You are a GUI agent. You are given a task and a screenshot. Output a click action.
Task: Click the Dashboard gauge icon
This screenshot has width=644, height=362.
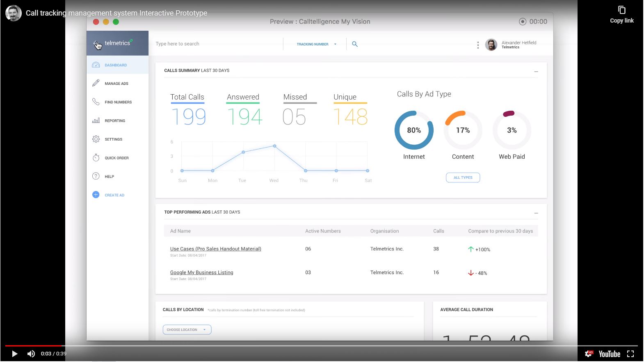(96, 65)
